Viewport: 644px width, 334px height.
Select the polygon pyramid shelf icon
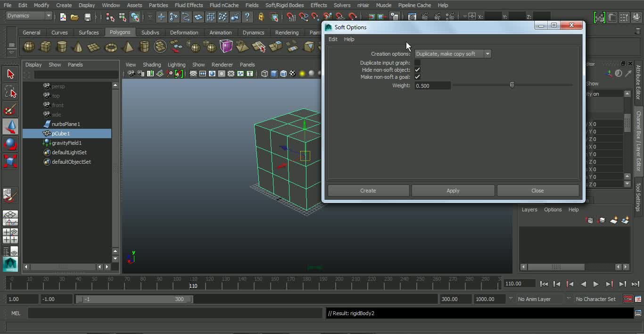127,47
